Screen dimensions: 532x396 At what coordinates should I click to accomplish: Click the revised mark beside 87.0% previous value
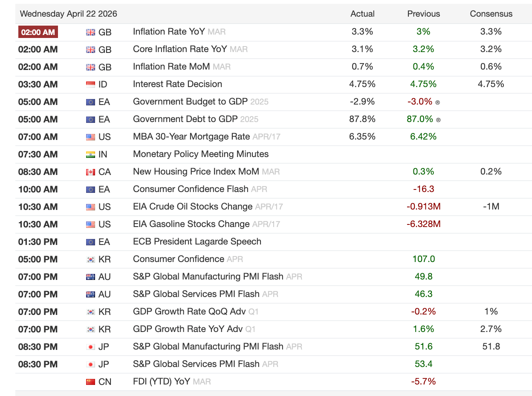439,120
